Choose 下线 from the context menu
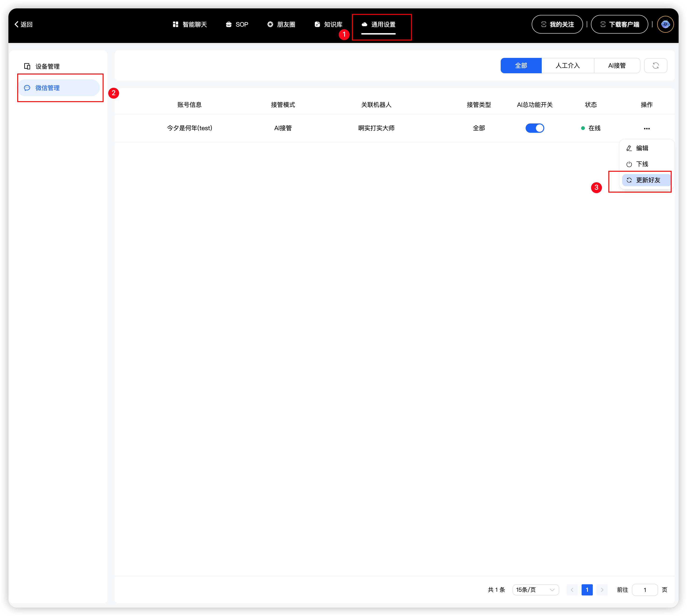This screenshot has width=687, height=616. pos(642,164)
